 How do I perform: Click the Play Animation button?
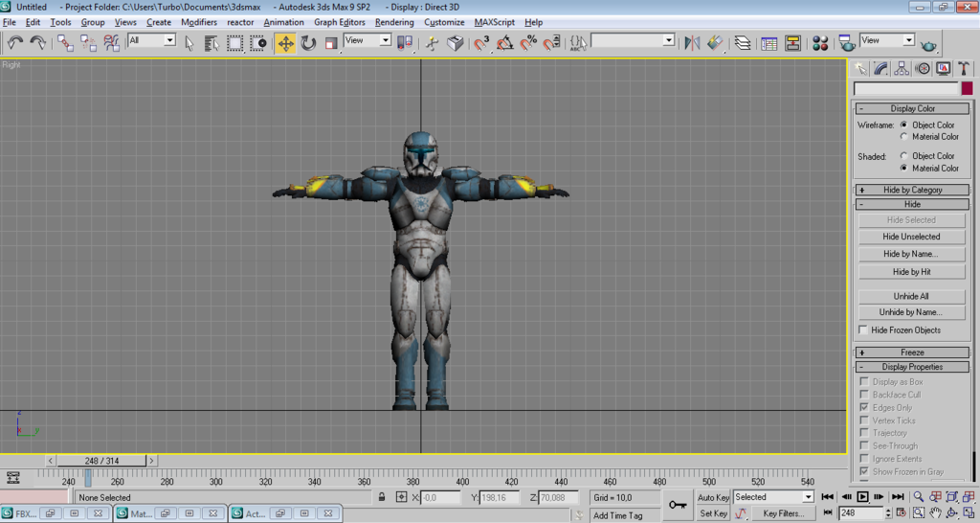tap(862, 497)
